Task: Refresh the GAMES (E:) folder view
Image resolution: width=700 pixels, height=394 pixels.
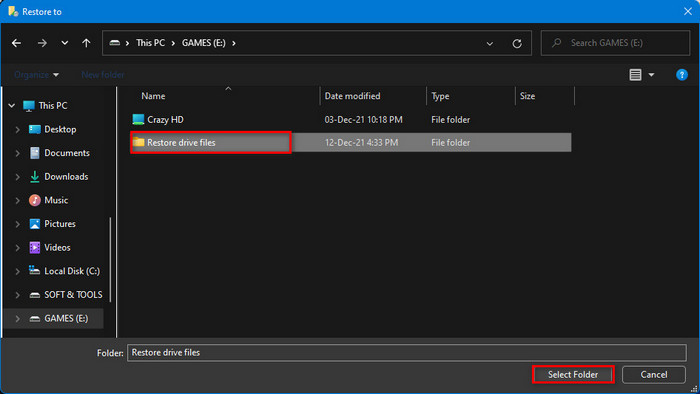Action: click(517, 44)
